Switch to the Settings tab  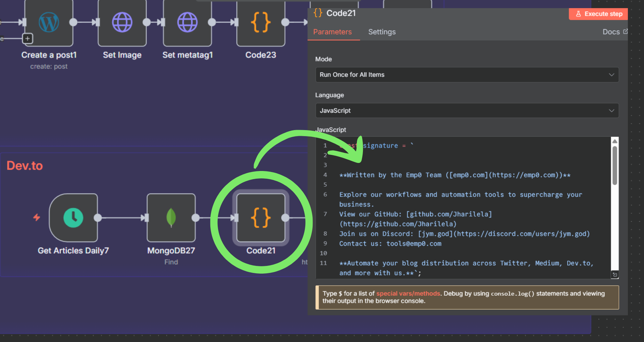click(382, 32)
